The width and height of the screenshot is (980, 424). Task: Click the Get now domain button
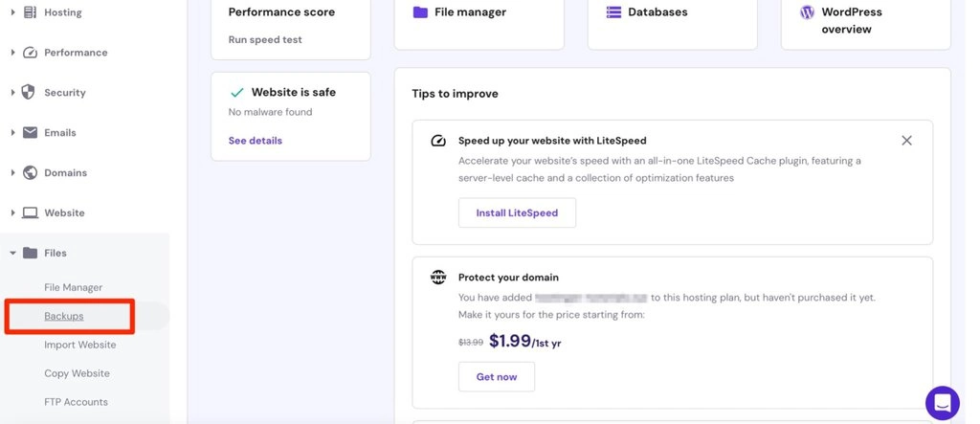tap(496, 377)
